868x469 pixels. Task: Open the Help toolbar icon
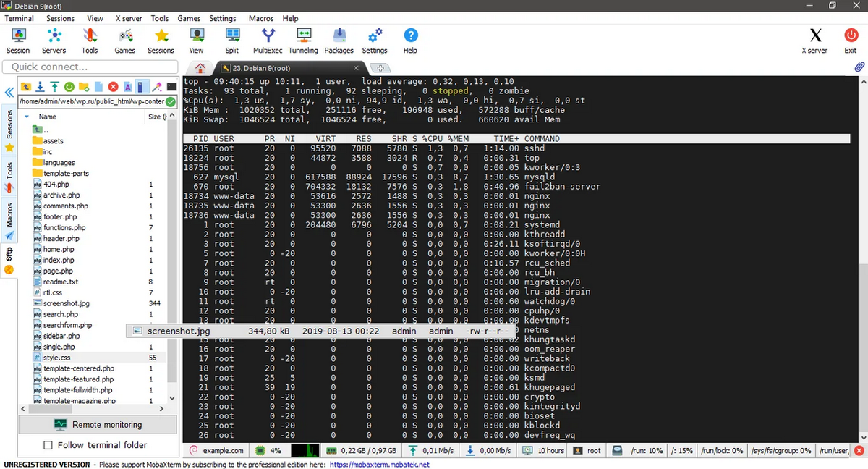point(410,41)
